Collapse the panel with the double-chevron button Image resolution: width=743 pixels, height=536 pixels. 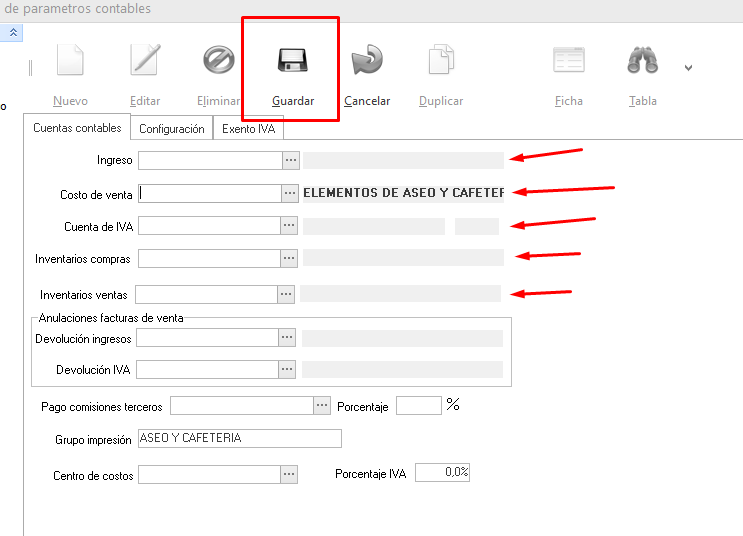(x=14, y=32)
